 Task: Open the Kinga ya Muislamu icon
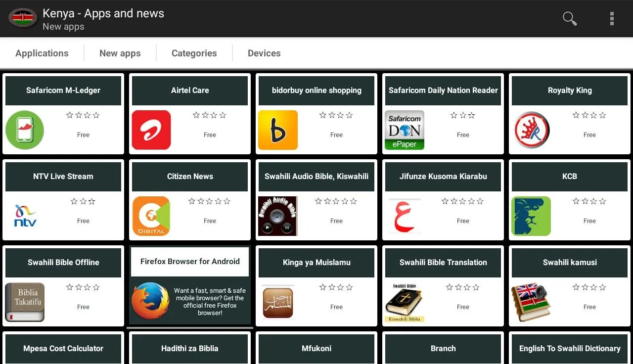click(278, 302)
